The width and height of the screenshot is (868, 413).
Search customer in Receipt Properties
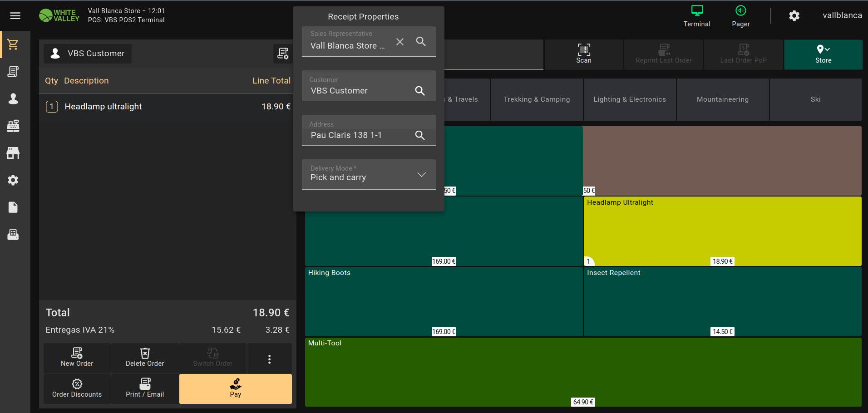[x=420, y=91]
